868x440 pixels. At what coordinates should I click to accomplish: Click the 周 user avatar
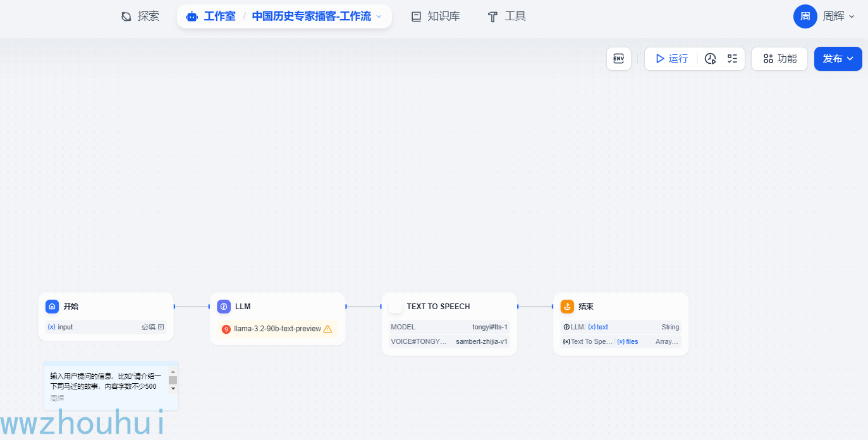(805, 16)
